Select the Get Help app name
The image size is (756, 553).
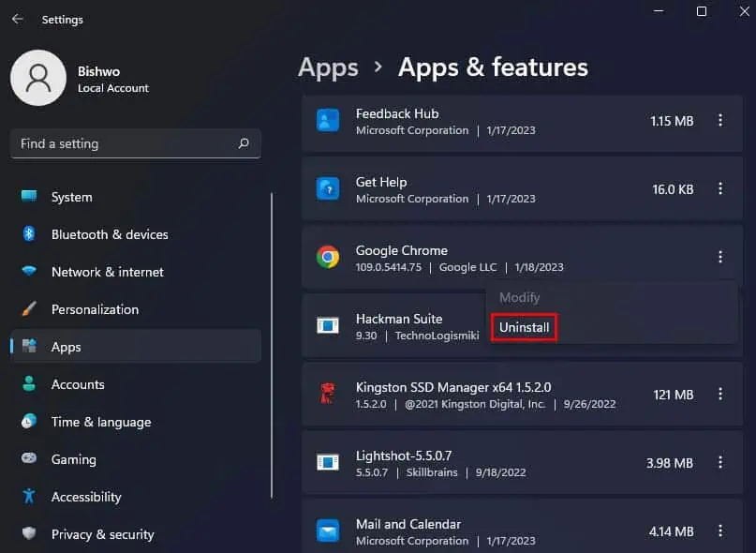click(381, 182)
